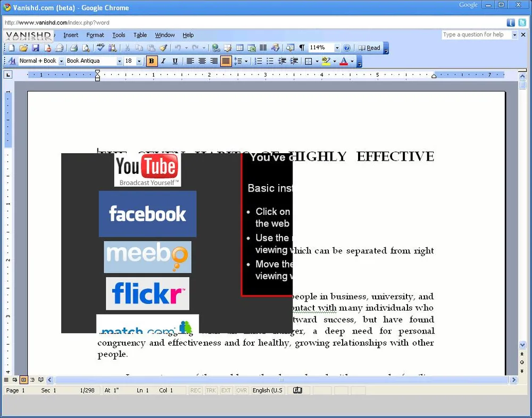
Task: Click the Read button
Action: (x=370, y=48)
